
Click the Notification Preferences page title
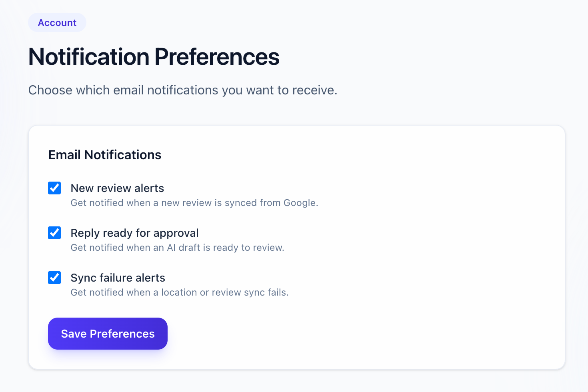pos(154,57)
